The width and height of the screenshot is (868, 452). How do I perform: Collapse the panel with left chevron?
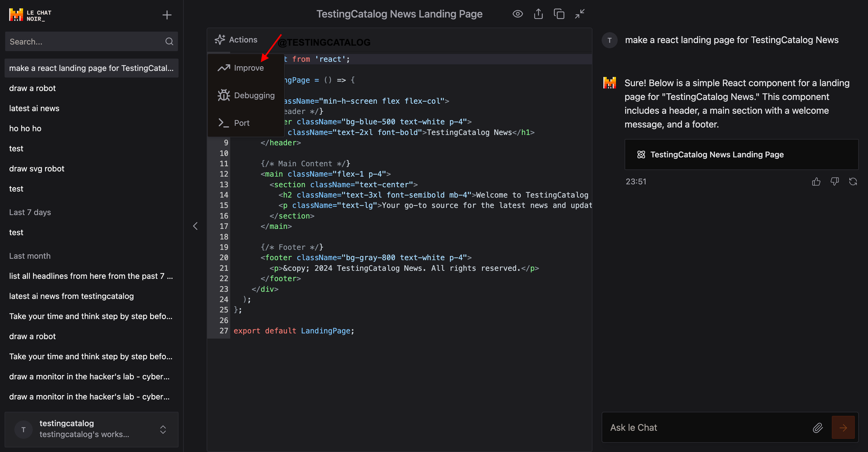coord(195,226)
